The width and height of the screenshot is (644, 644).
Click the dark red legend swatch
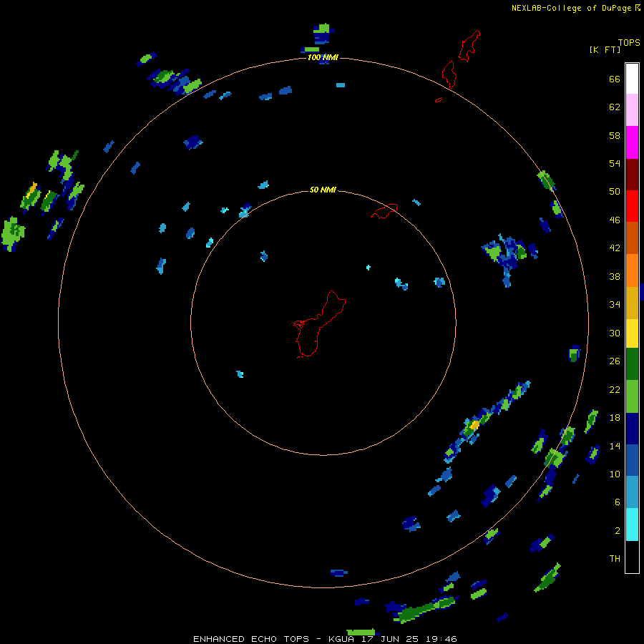[x=632, y=175]
